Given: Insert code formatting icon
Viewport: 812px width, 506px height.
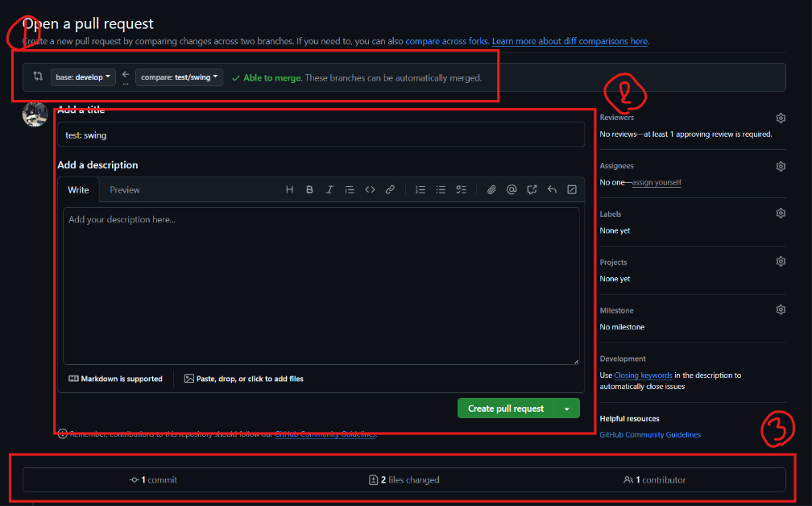Looking at the screenshot, I should click(370, 189).
